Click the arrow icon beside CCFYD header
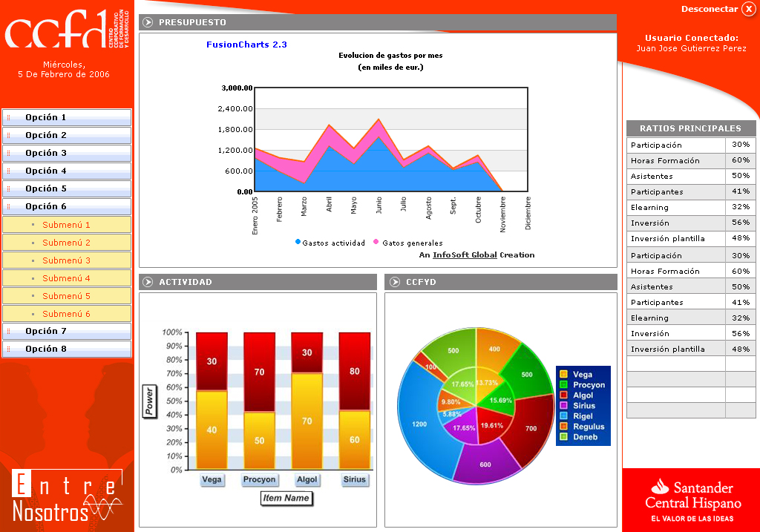The image size is (760, 532). click(395, 282)
